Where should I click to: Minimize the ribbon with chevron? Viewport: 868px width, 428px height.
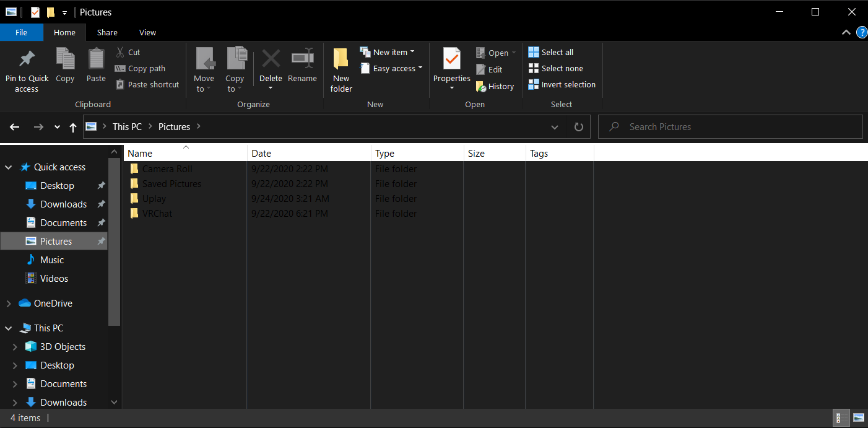pyautogui.click(x=846, y=32)
